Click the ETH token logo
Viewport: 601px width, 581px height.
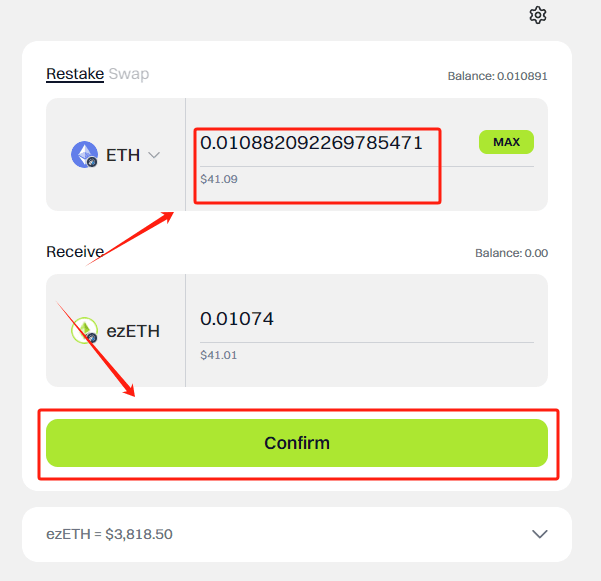coord(84,154)
